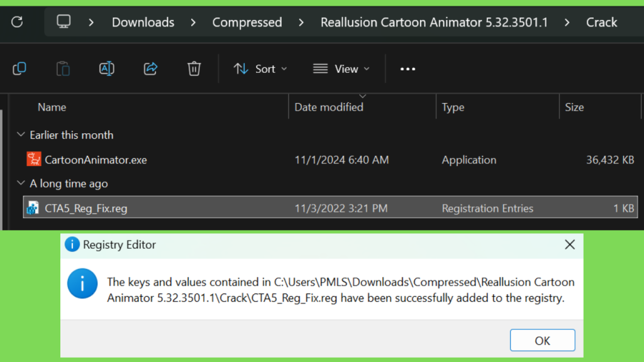Click the Copy icon in toolbar

[19, 69]
